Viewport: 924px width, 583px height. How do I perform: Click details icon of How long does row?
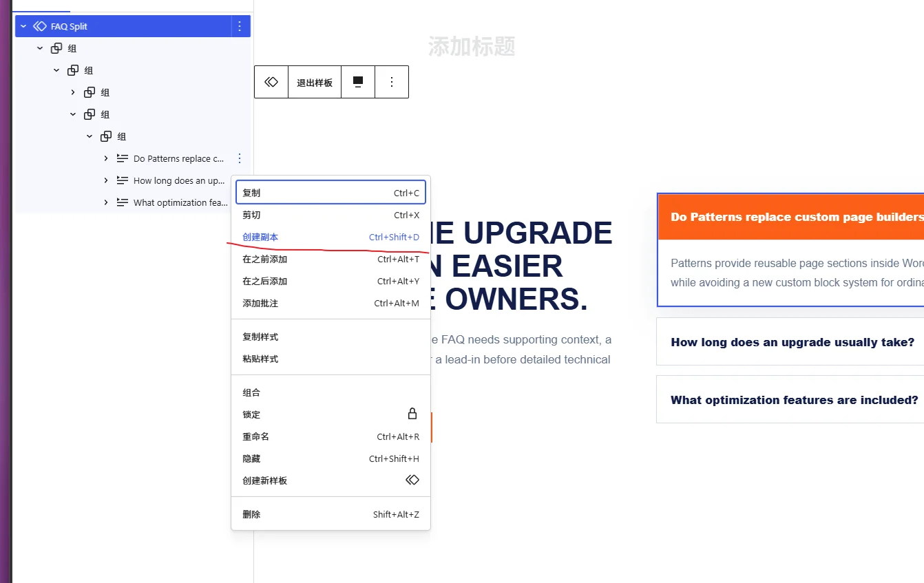(123, 180)
